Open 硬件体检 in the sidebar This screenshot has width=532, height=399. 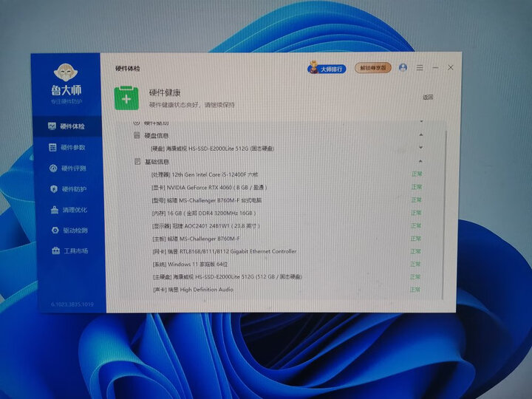[x=66, y=126]
